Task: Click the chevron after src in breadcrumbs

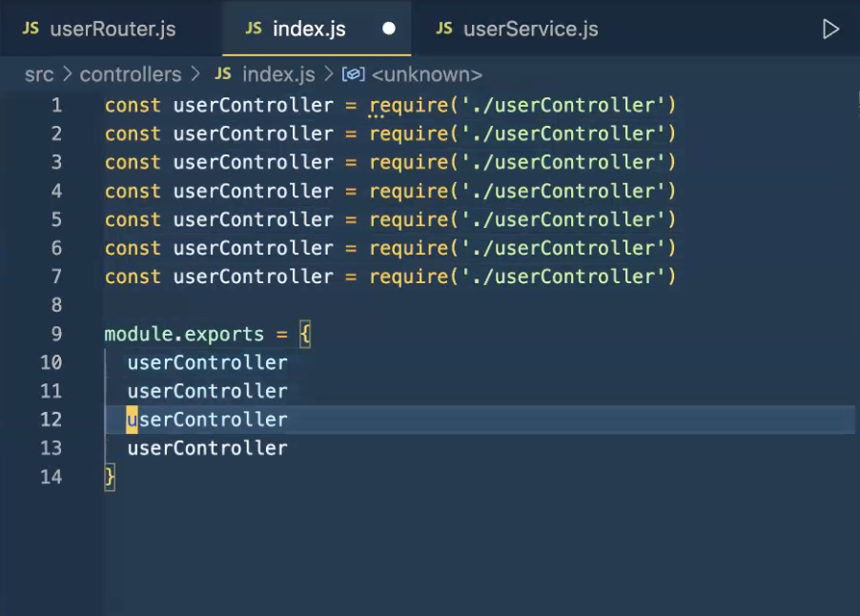Action: [x=67, y=74]
